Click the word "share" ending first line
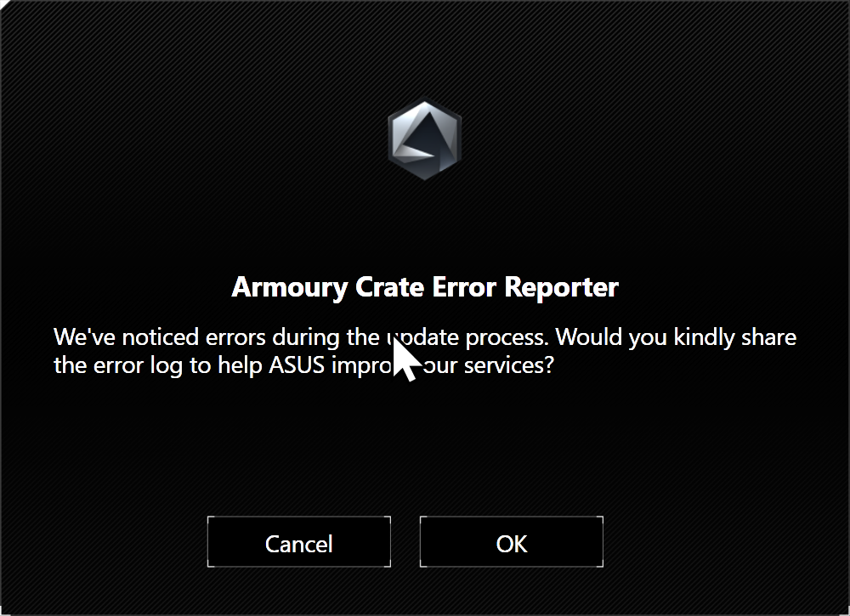Viewport: 850px width, 616px height. pos(768,337)
